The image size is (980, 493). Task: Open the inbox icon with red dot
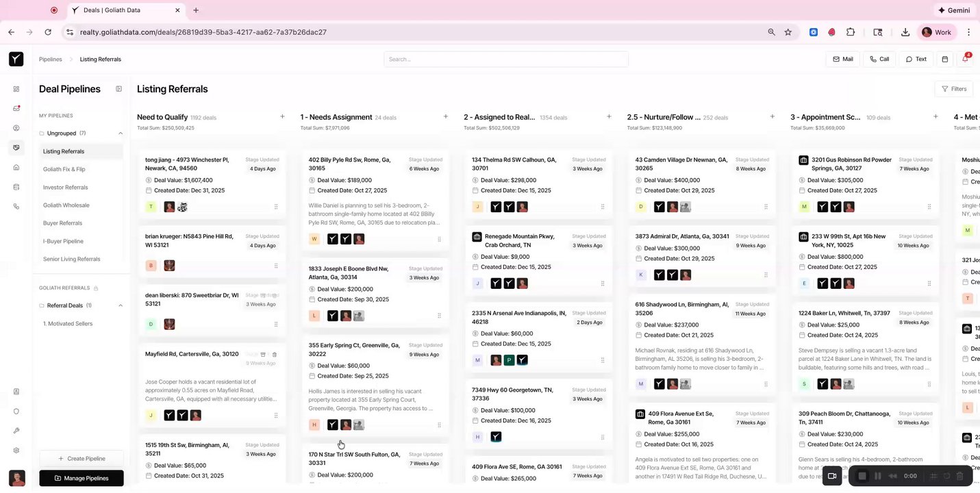pyautogui.click(x=16, y=108)
